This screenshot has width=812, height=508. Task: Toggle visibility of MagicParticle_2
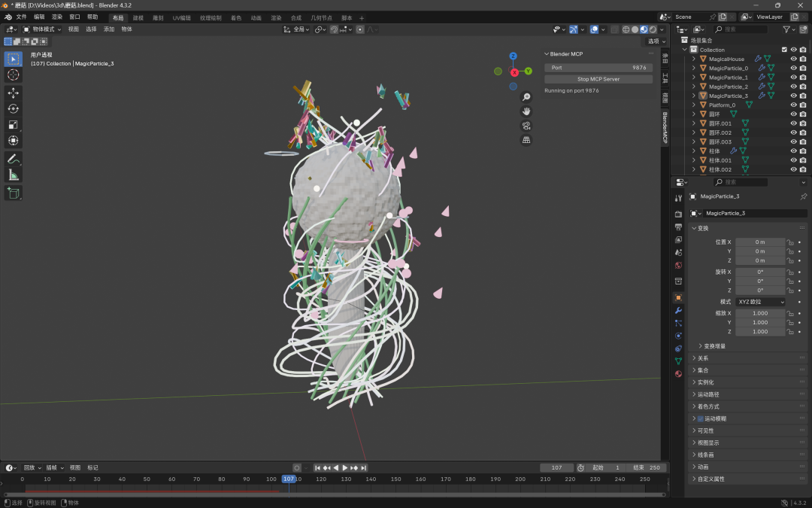click(x=794, y=87)
